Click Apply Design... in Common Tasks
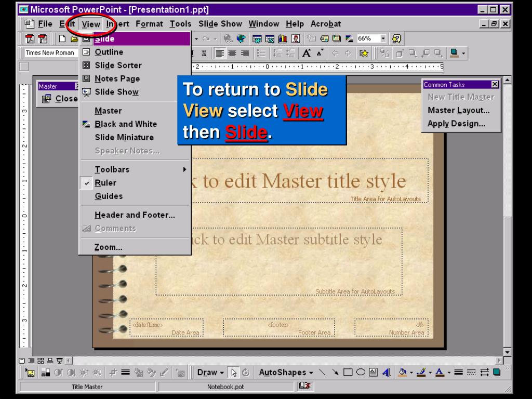 [456, 124]
